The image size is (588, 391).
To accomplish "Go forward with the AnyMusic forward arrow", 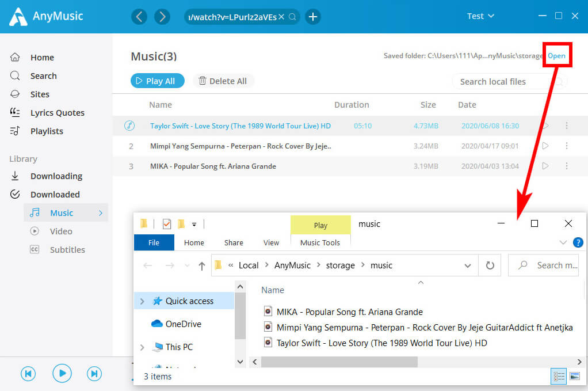I will pos(162,17).
